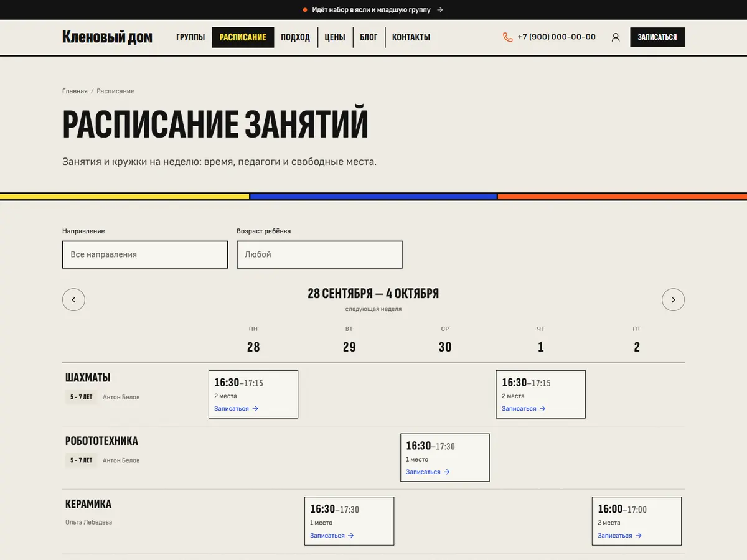This screenshot has height=560, width=747.
Task: Click the orange phone icon
Action: [507, 37]
